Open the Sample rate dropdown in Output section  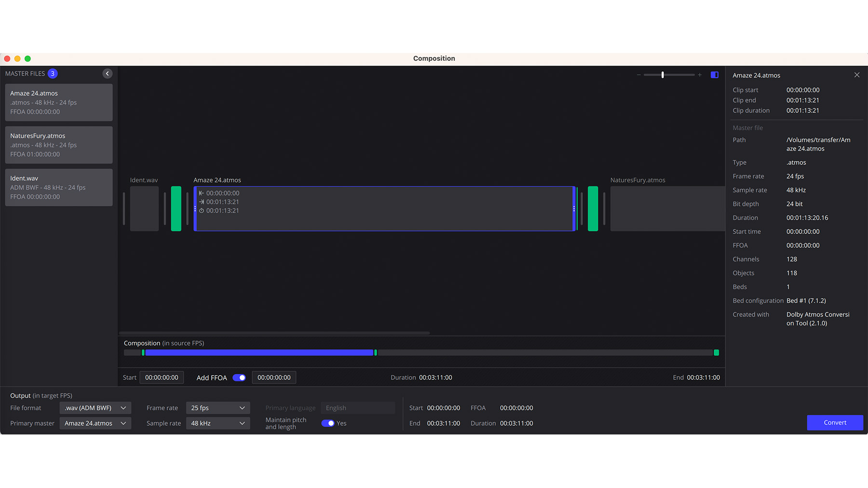point(217,423)
